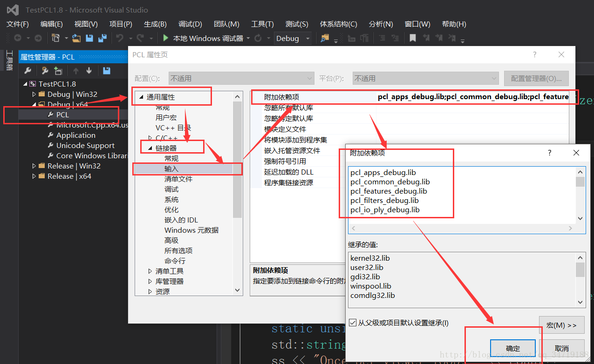Open the 视图(V) menu
The height and width of the screenshot is (364, 594).
[86, 24]
